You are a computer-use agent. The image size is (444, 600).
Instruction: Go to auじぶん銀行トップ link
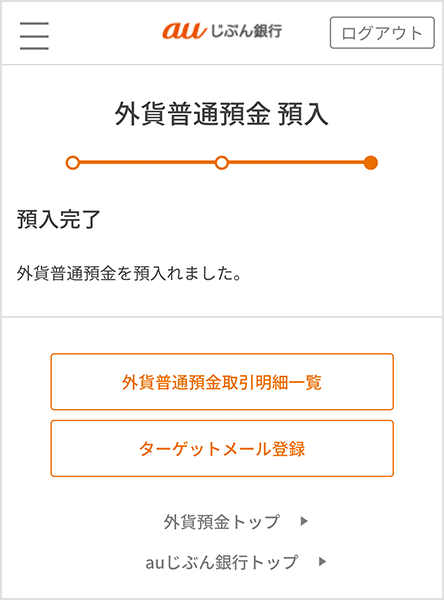tap(222, 562)
